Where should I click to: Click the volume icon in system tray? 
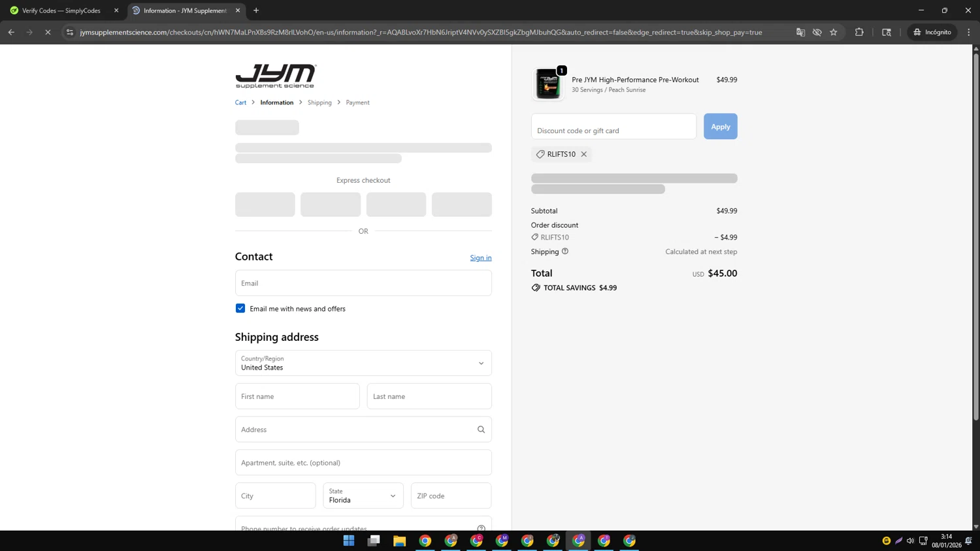(910, 541)
